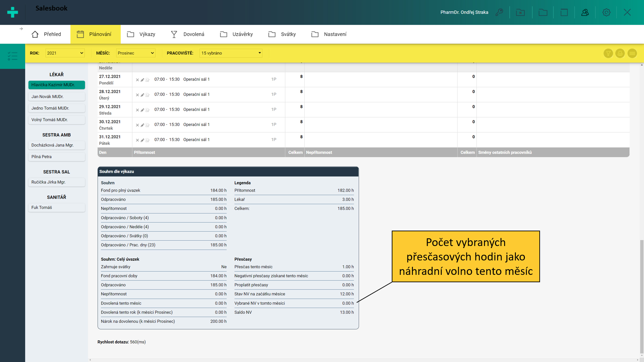Toggle the checklist sidebar icon at the left
Image resolution: width=644 pixels, height=362 pixels.
(12, 56)
